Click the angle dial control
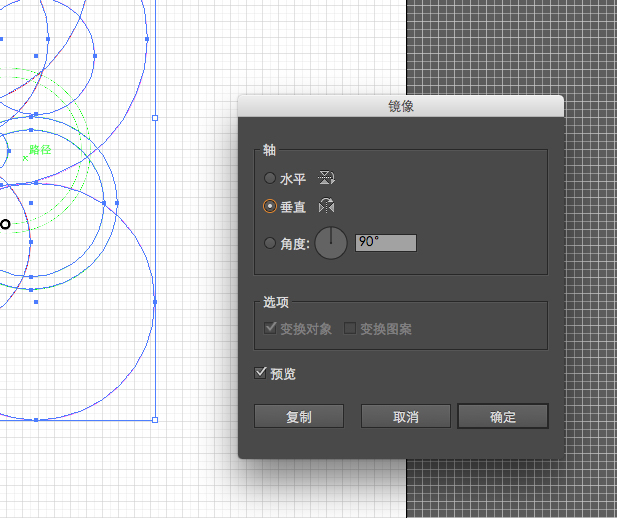Image resolution: width=617 pixels, height=518 pixels. pos(331,243)
